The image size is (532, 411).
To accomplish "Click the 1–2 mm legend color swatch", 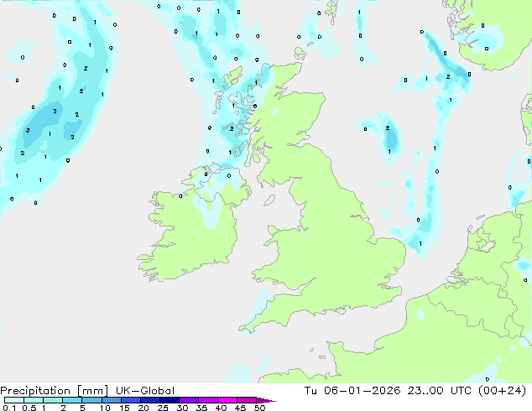I will (53, 400).
